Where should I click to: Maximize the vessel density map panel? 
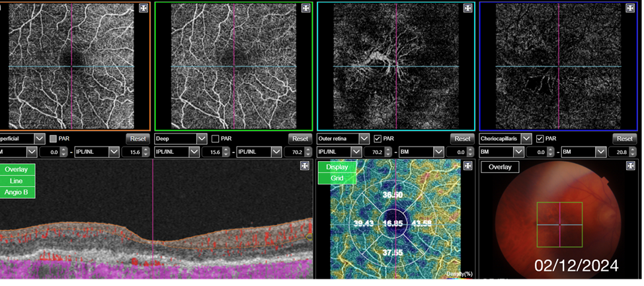468,165
